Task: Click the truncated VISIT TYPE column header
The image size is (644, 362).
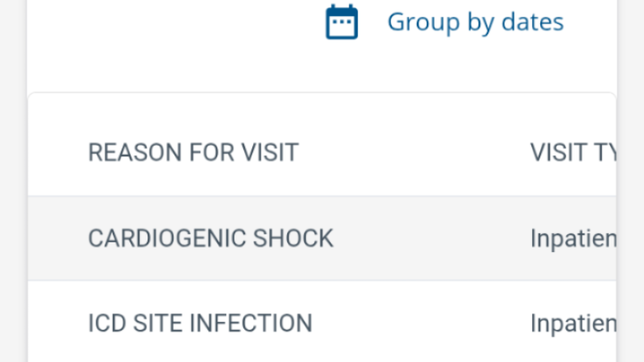Action: coord(573,152)
